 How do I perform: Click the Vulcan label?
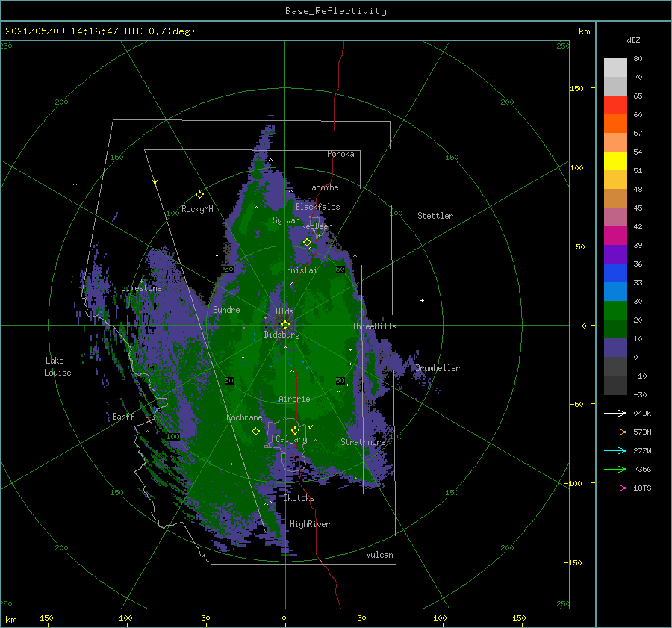380,555
